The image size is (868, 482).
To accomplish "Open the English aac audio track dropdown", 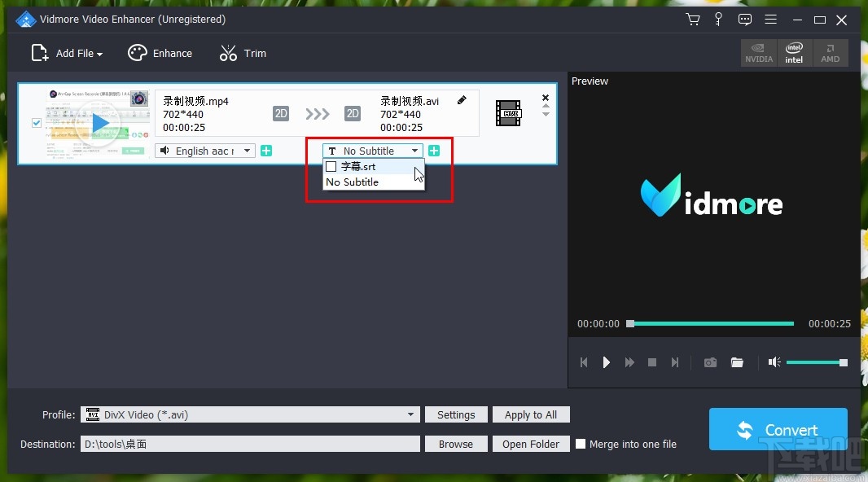I will tap(205, 151).
